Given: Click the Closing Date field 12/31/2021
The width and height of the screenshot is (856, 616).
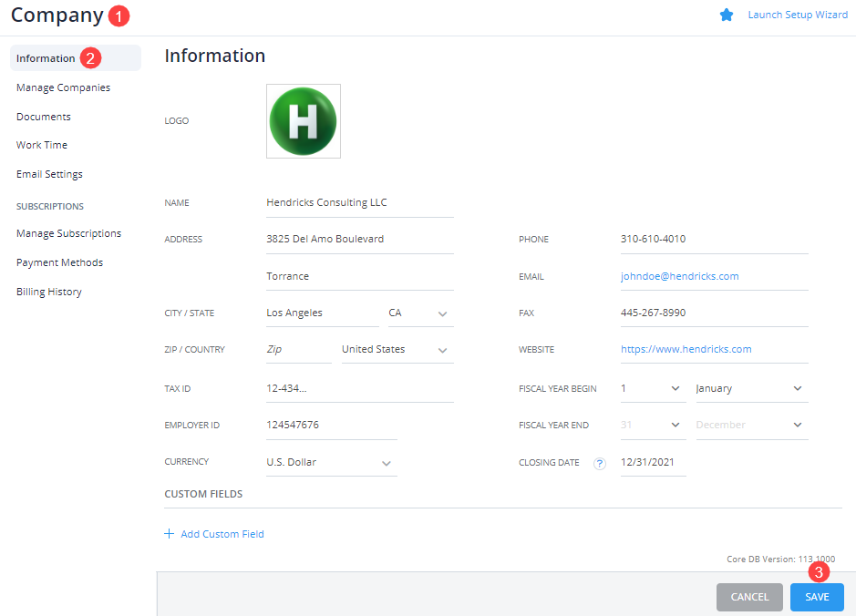Looking at the screenshot, I should 653,463.
